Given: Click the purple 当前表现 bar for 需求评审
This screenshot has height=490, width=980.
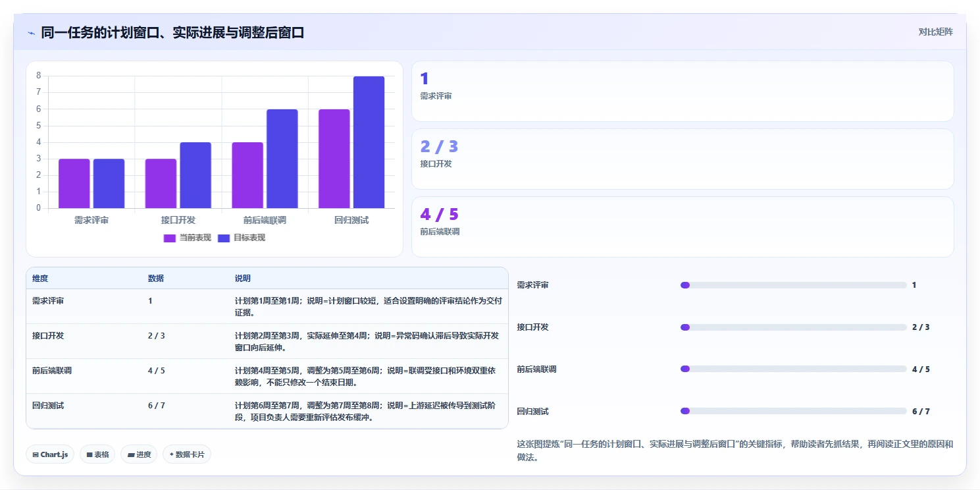Looking at the screenshot, I should pos(74,184).
